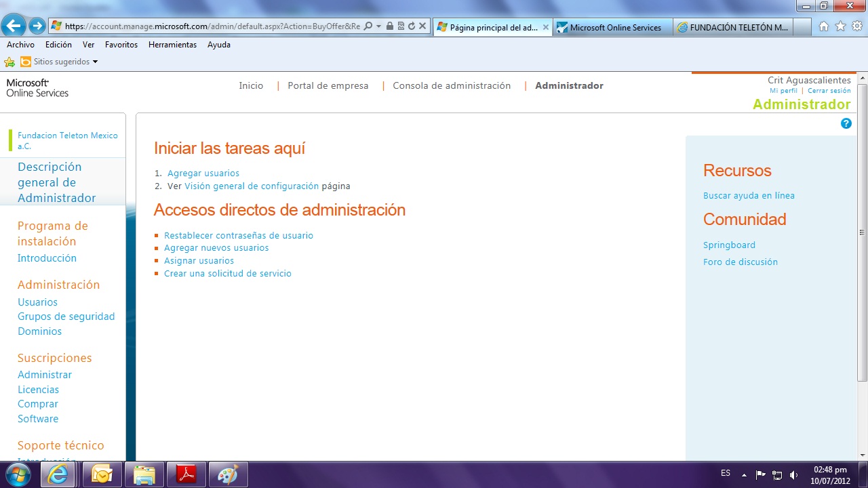Open the Windows Start menu orb
The image size is (868, 488).
tap(18, 474)
